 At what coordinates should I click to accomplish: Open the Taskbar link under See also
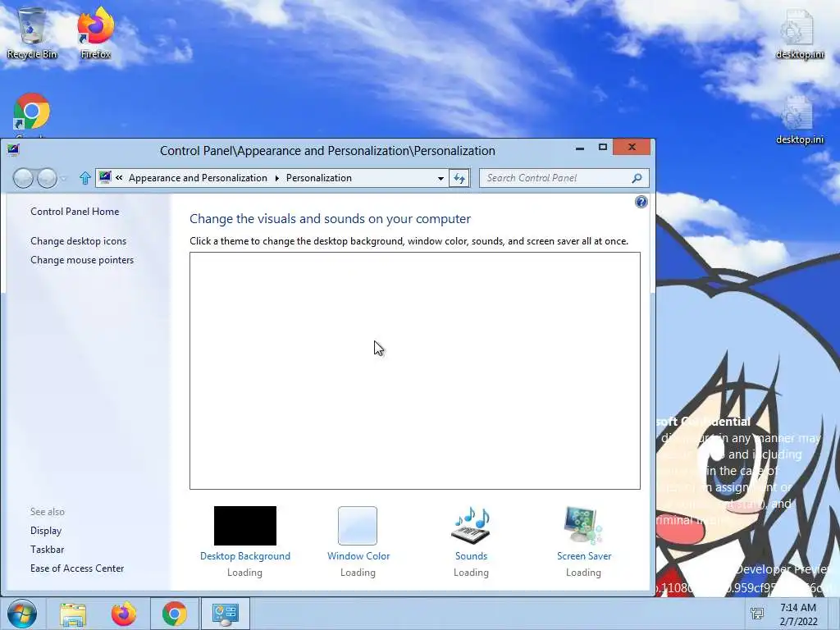point(47,549)
